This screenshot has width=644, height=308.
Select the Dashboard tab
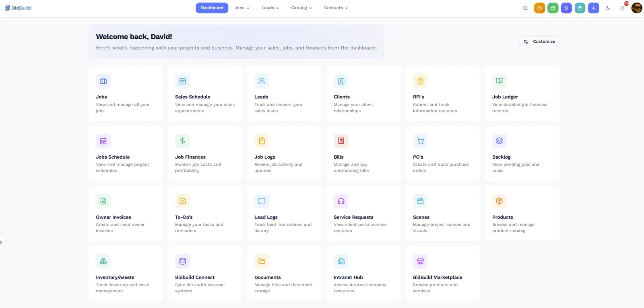coord(212,8)
